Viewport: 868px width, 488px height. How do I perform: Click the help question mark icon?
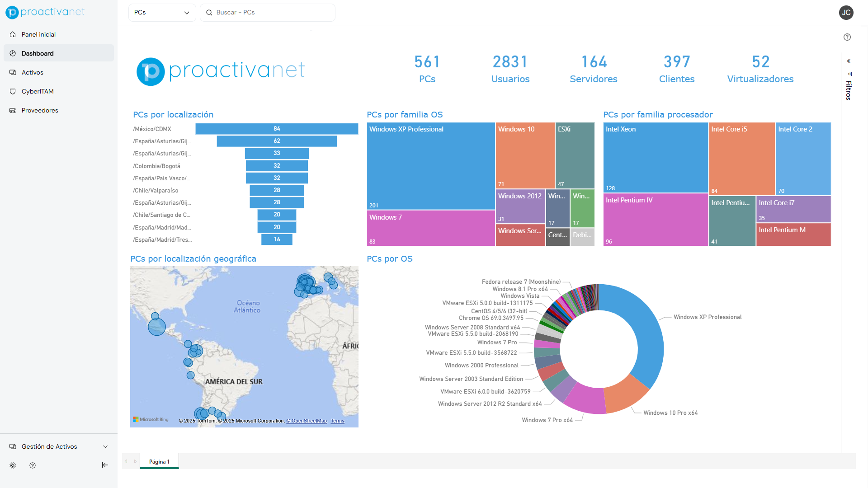coord(847,37)
